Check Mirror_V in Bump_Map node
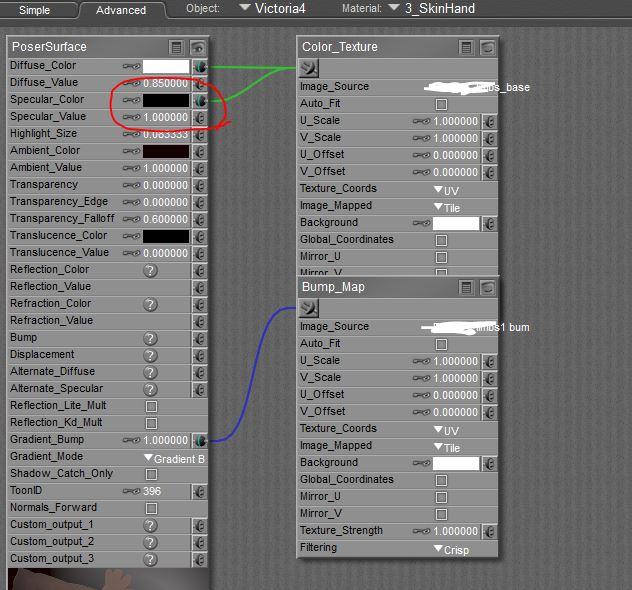Image resolution: width=632 pixels, height=590 pixels. pos(441,514)
